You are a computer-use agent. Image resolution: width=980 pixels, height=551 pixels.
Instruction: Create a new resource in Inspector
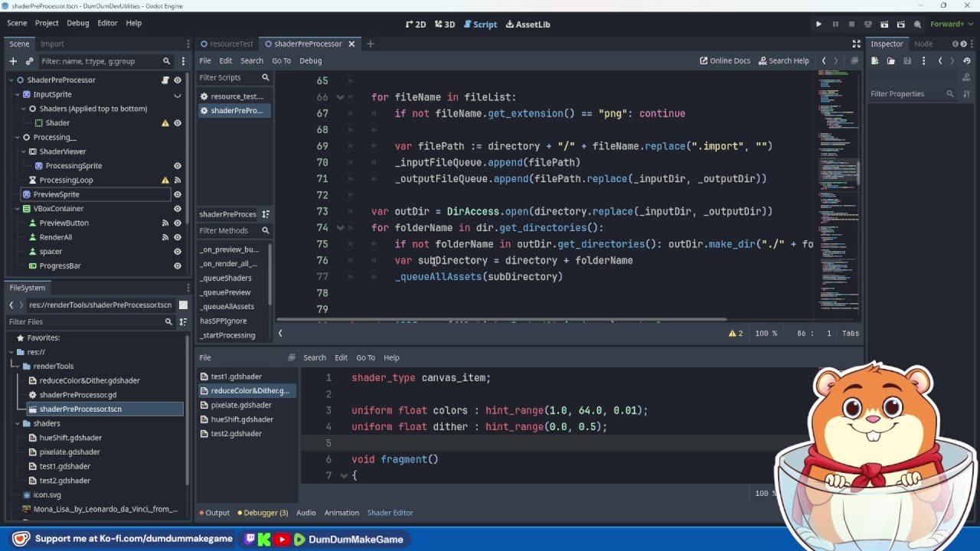pyautogui.click(x=876, y=61)
